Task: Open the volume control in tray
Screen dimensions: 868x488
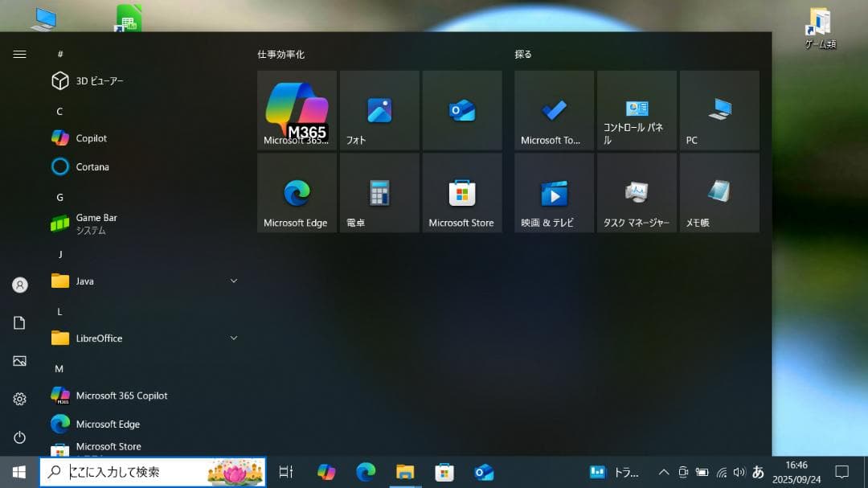Action: pos(739,473)
